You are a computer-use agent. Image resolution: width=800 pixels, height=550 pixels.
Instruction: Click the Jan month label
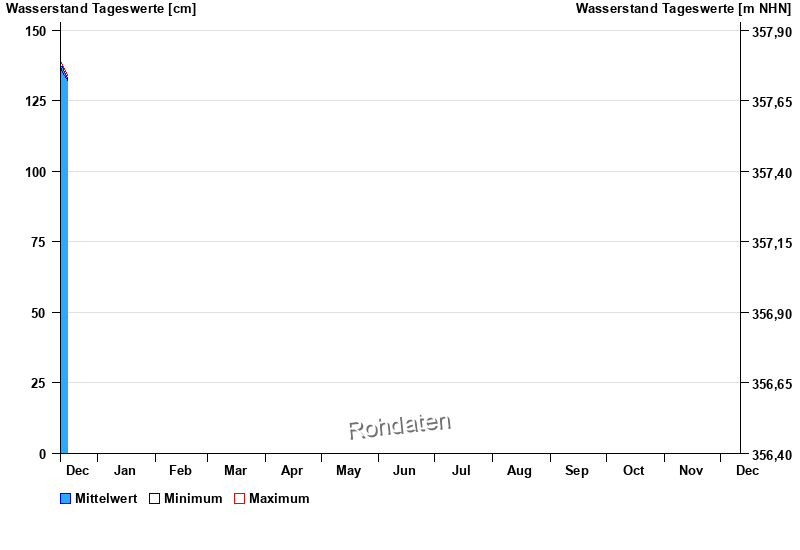point(125,470)
